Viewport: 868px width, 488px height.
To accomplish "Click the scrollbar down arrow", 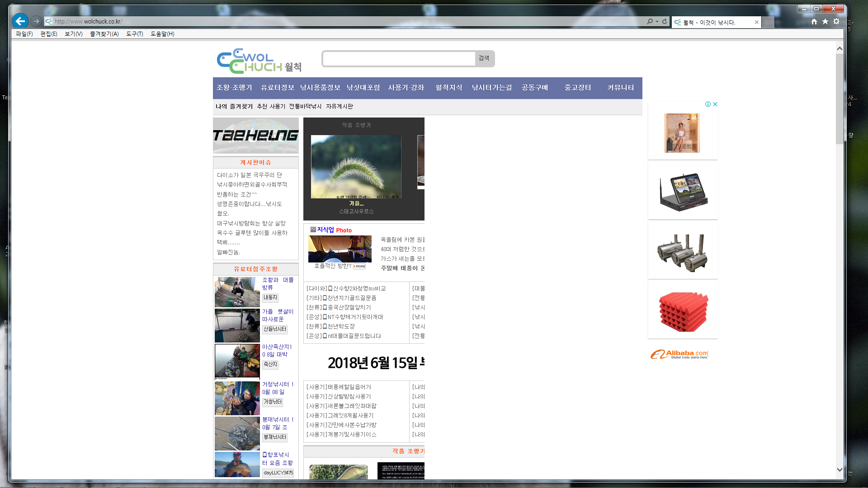I will point(840,470).
